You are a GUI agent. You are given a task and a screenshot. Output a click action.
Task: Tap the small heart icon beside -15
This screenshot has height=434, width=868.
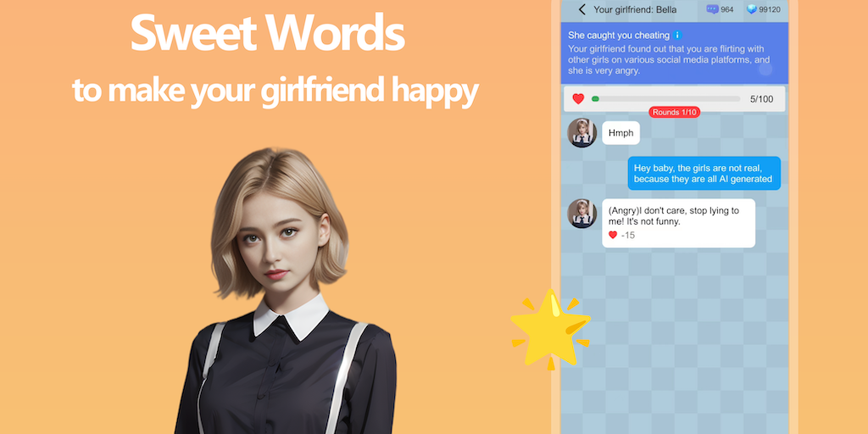(613, 235)
